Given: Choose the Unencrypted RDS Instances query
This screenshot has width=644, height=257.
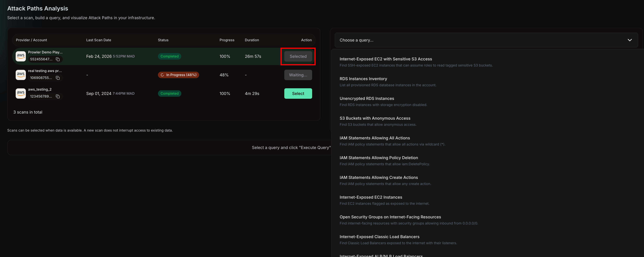Looking at the screenshot, I should 367,98.
